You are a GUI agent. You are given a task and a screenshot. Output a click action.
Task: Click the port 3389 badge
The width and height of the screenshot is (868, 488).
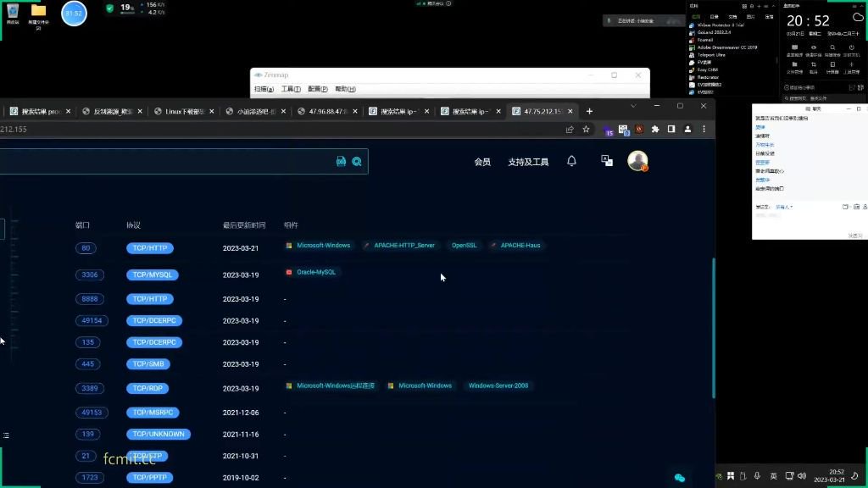click(90, 388)
